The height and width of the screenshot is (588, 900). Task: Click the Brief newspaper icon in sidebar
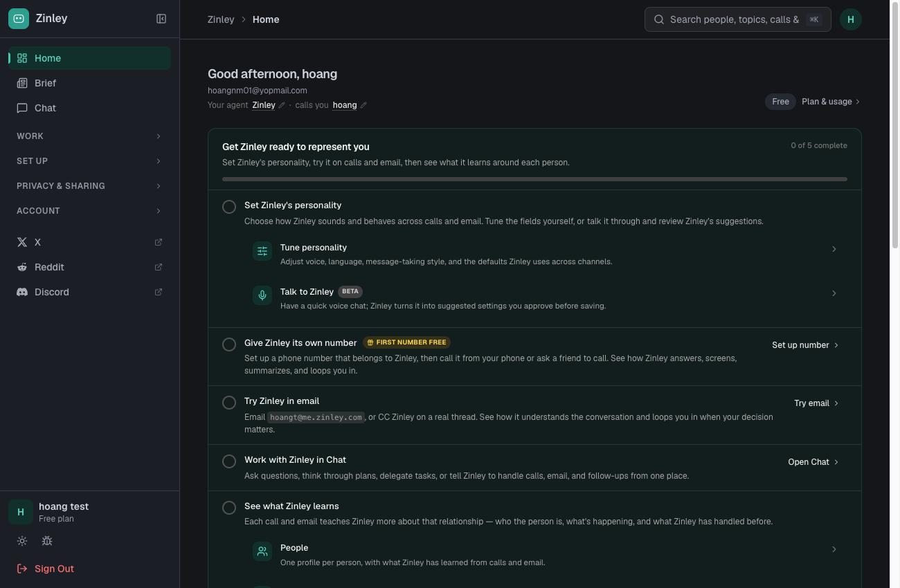pos(22,83)
